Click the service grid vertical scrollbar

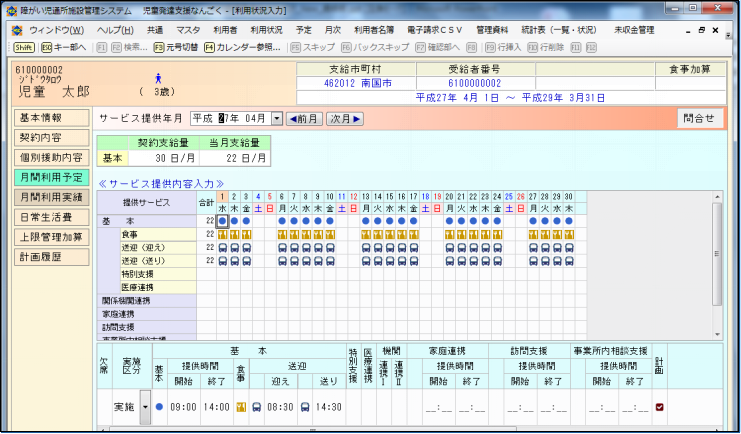pos(716,250)
